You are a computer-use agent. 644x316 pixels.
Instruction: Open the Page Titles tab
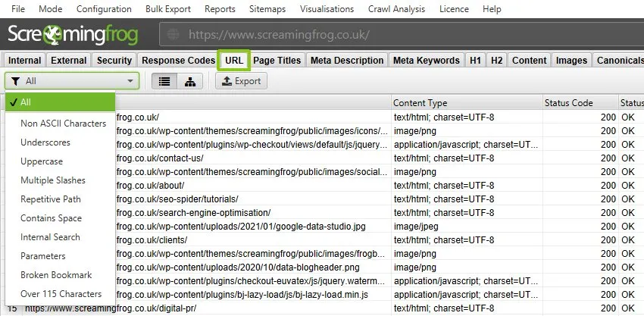277,61
